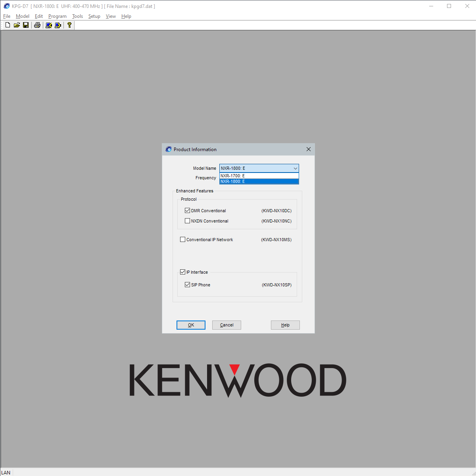
Task: Save data with the floppy disk icon
Action: pos(26,25)
